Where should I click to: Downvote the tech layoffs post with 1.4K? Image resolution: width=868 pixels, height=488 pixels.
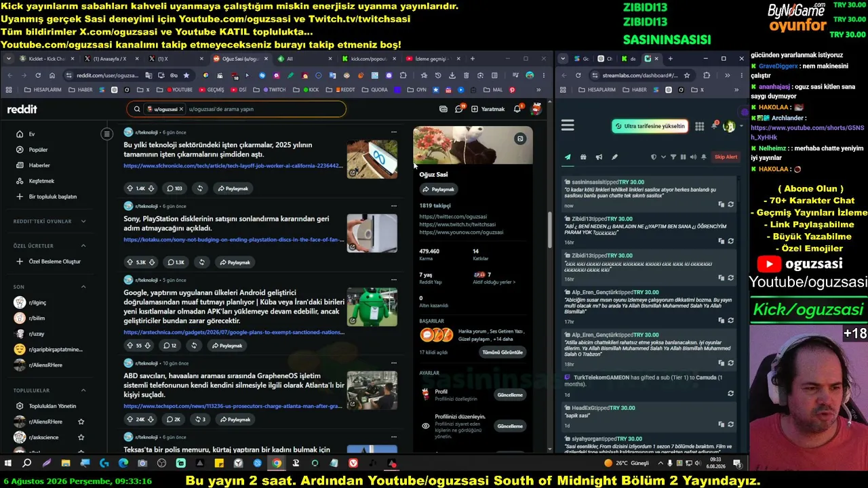click(151, 188)
